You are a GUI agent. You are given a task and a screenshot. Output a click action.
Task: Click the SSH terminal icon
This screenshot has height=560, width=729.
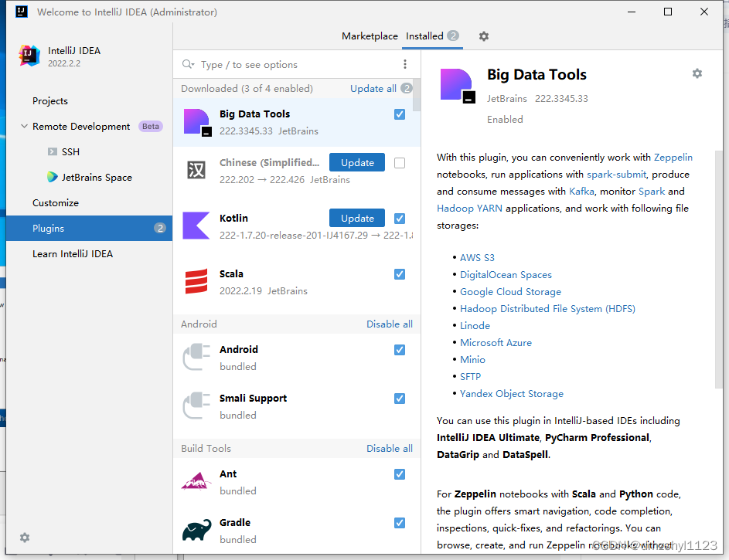(x=53, y=152)
